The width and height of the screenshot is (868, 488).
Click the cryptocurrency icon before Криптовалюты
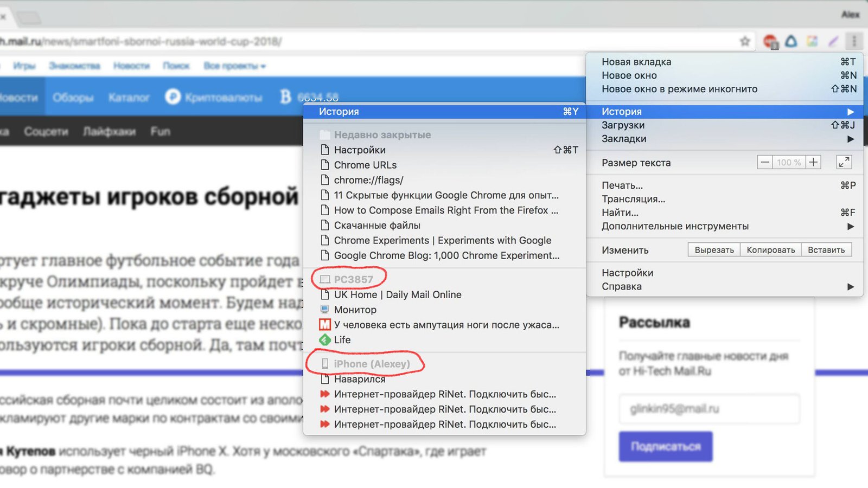tap(173, 97)
